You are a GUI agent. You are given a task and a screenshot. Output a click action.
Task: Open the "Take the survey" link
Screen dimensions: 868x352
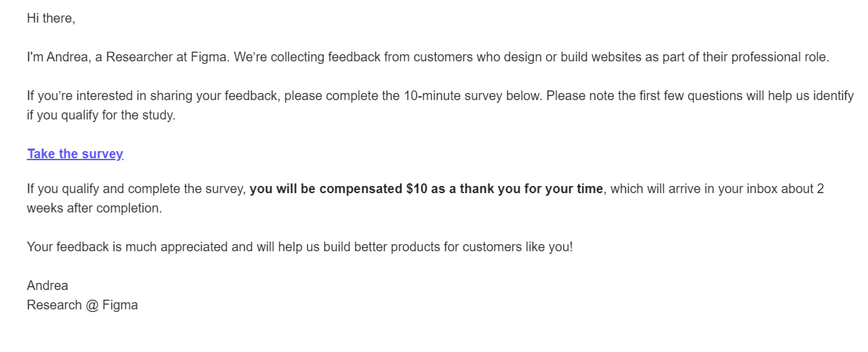tap(75, 154)
